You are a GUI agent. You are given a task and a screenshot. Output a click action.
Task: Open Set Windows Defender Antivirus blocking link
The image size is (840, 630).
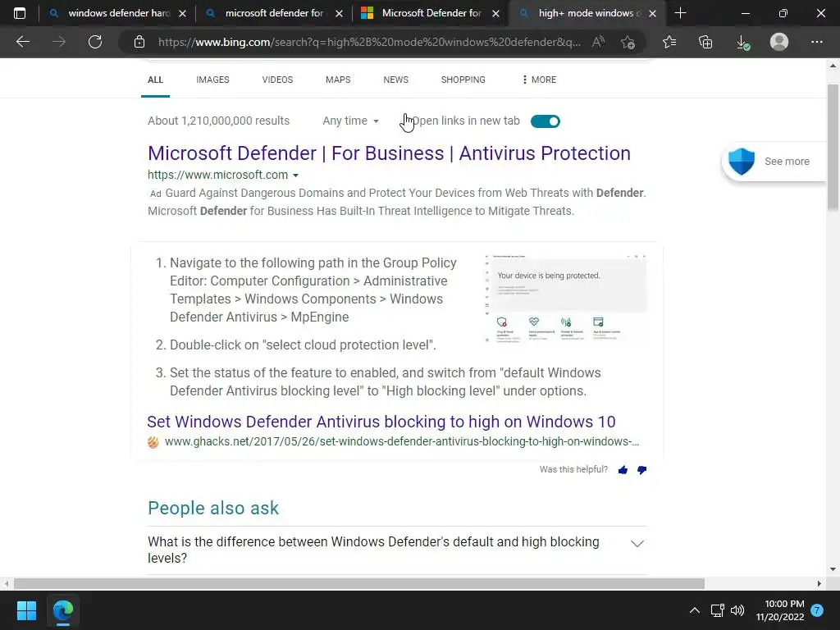tap(381, 422)
